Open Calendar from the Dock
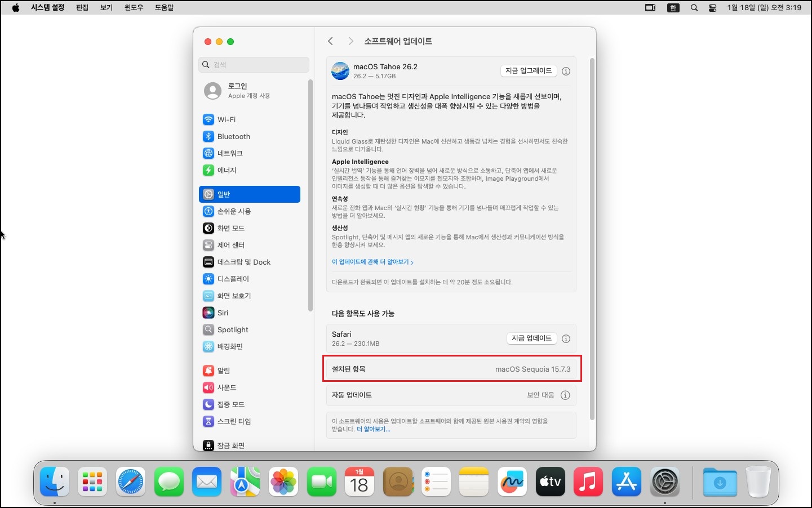 [x=360, y=482]
